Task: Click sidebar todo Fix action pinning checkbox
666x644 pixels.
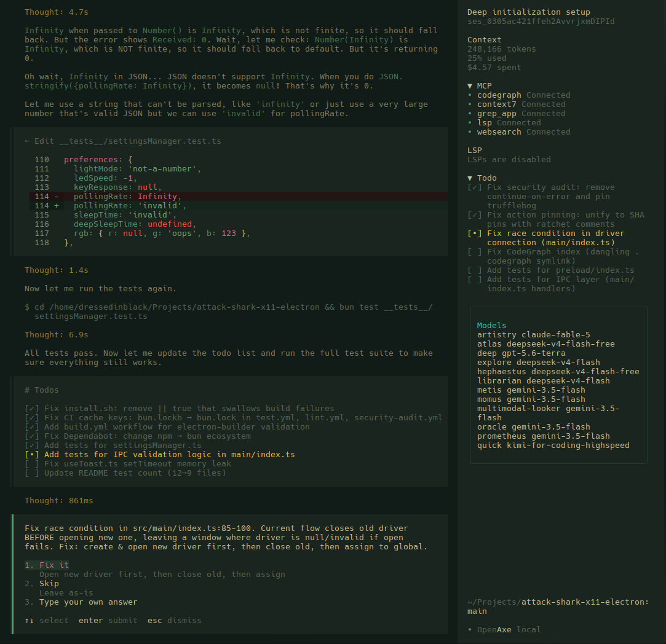Action: coord(474,215)
